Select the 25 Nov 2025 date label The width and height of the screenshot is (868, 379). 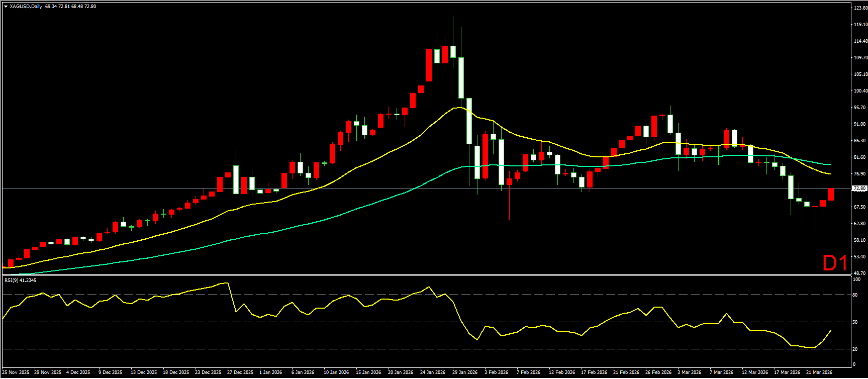pos(16,372)
